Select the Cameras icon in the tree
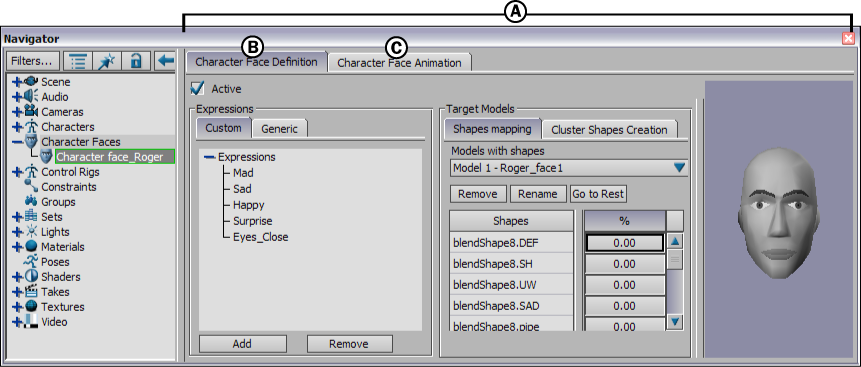 click(31, 111)
